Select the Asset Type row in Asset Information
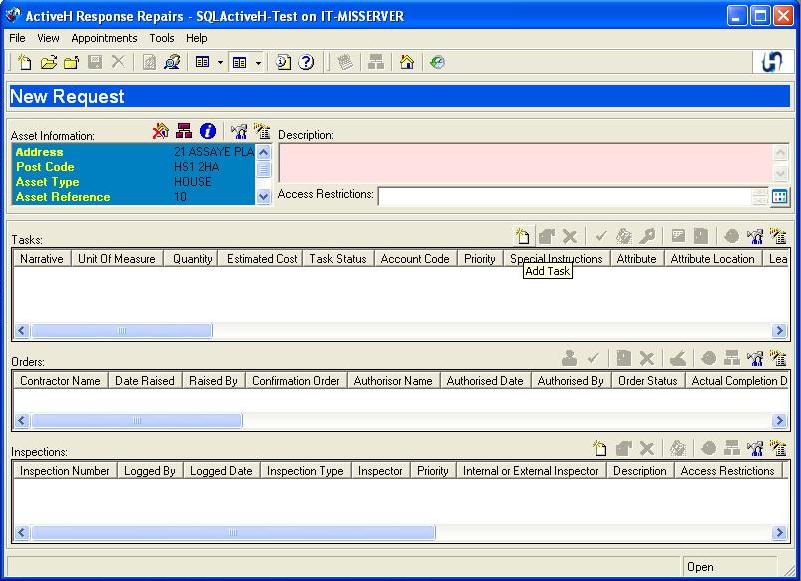This screenshot has height=581, width=801. 133,181
